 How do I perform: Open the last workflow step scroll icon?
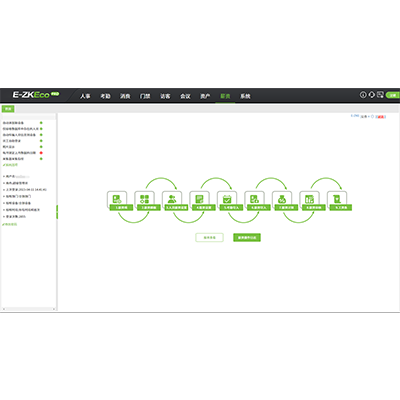point(337,200)
